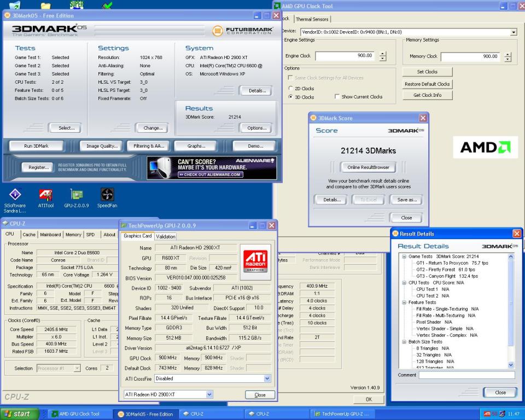Click the Register button in 3DMark05
Viewport: 525px width, 420px height.
click(x=38, y=167)
